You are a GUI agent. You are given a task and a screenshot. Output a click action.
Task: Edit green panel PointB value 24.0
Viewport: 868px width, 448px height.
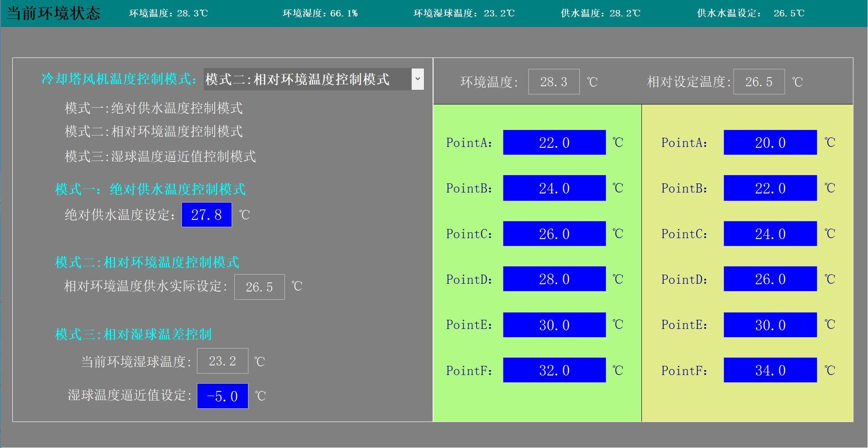pos(554,188)
